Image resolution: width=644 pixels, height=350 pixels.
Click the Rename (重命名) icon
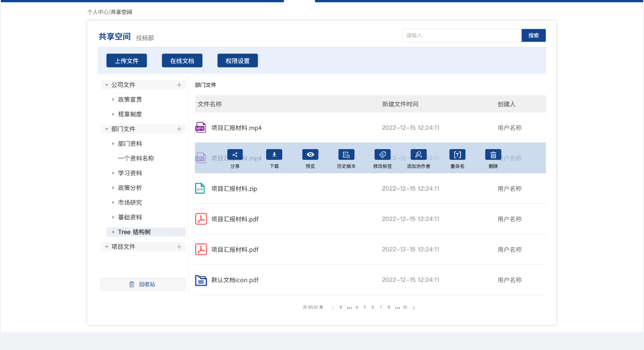(457, 154)
